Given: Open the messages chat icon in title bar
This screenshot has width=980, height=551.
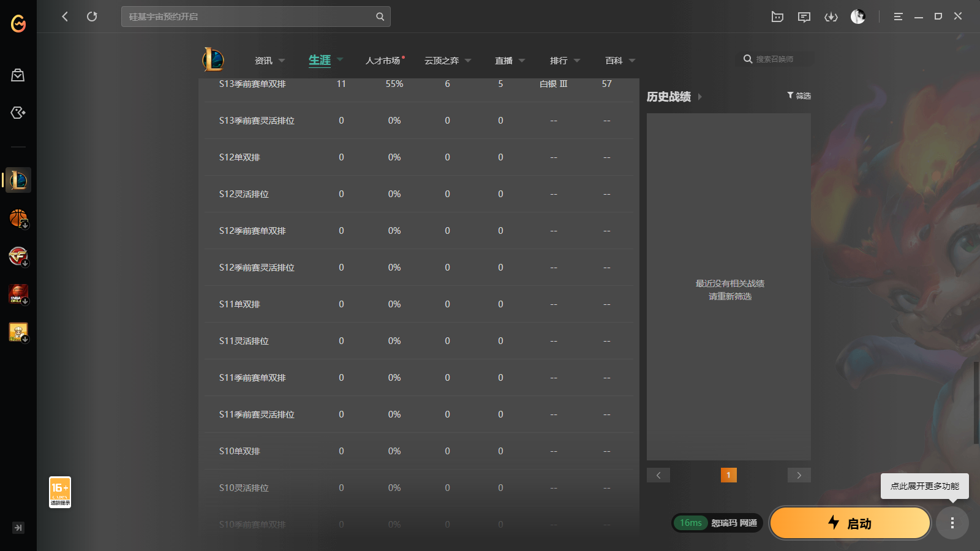Looking at the screenshot, I should tap(804, 17).
